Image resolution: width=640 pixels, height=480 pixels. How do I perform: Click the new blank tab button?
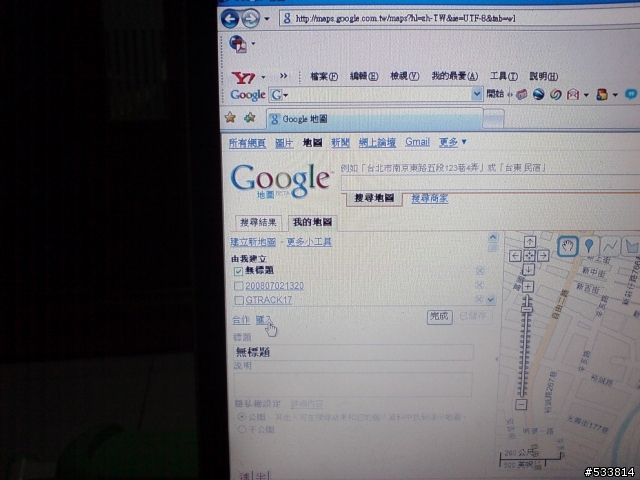coord(493,119)
